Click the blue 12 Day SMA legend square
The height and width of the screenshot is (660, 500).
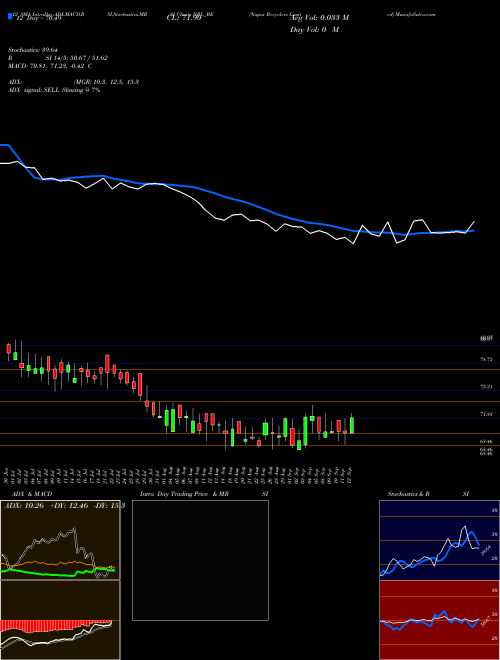(11, 16)
